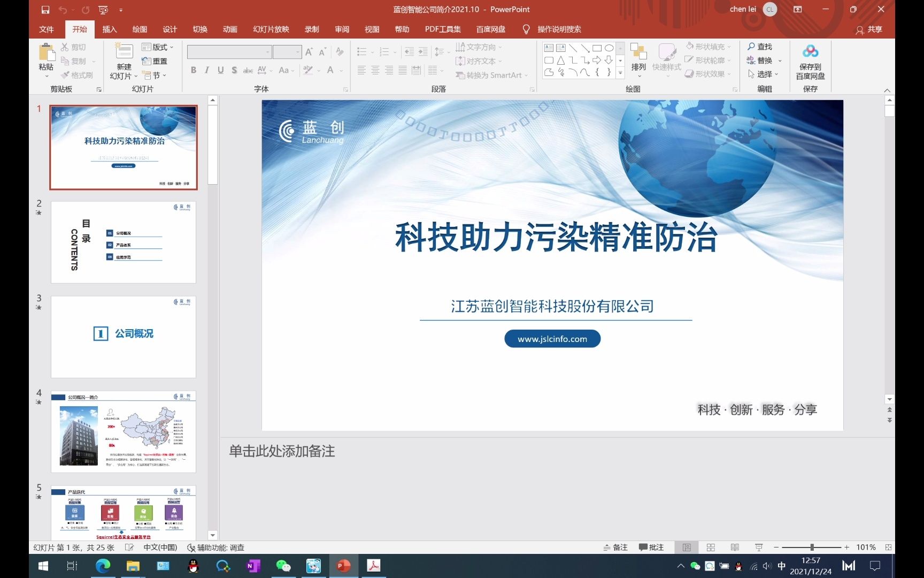Toggle text shadow button

pos(234,70)
